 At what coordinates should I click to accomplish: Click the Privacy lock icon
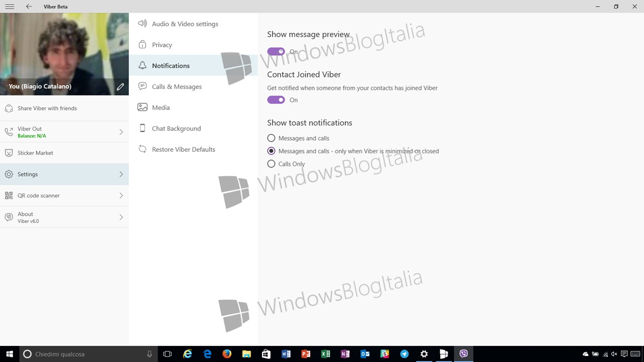pyautogui.click(x=142, y=45)
